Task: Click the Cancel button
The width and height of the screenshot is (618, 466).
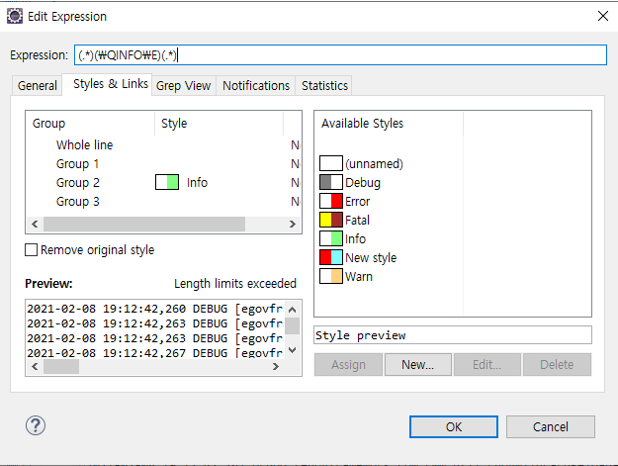Action: [x=550, y=427]
